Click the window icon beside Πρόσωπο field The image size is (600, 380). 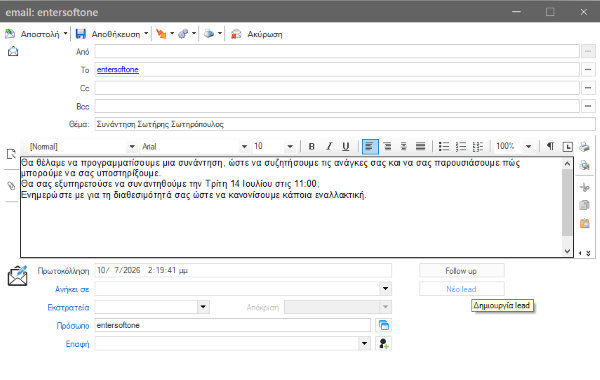383,325
